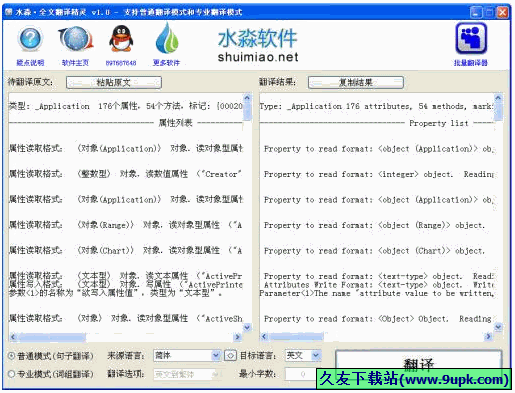
Task: Click the "属性列表" heading in source pane
Action: (176, 123)
